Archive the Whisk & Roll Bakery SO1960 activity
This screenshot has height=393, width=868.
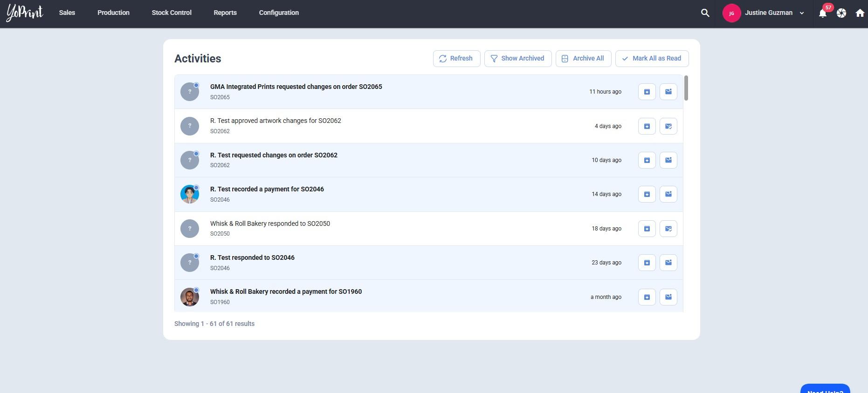(647, 297)
